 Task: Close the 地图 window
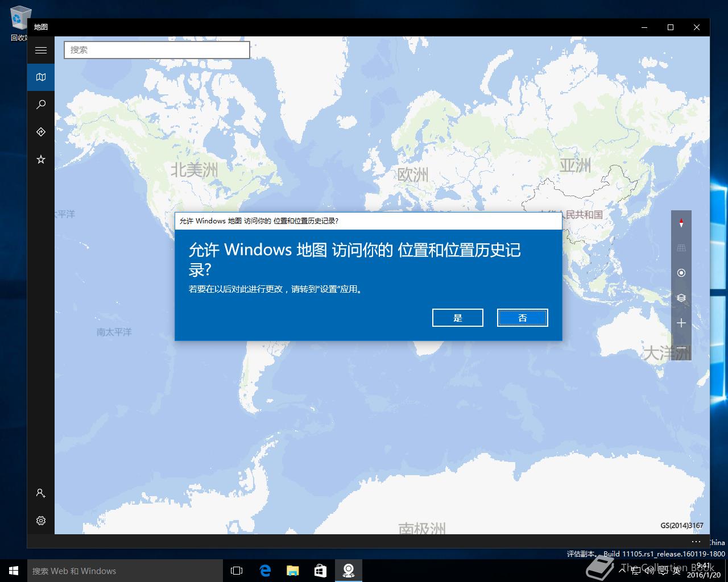[x=697, y=27]
